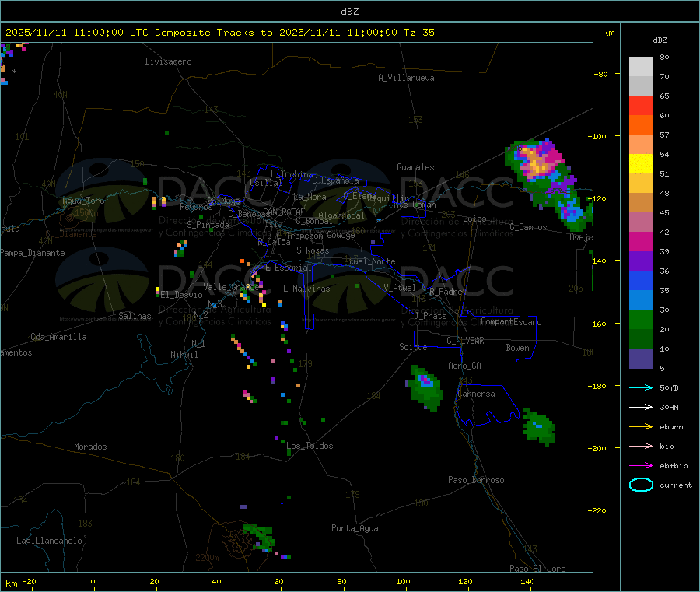
Task: Click the Morados location label
Action: (90, 447)
